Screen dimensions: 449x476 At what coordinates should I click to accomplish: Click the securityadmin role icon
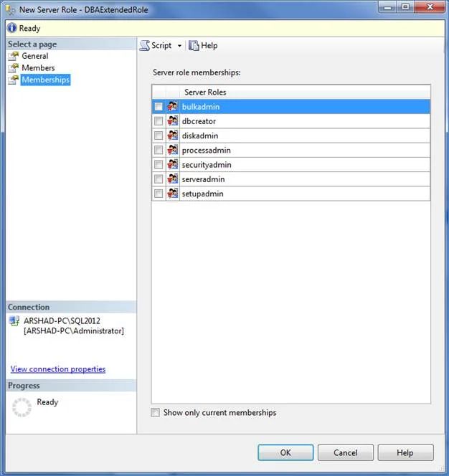click(173, 165)
